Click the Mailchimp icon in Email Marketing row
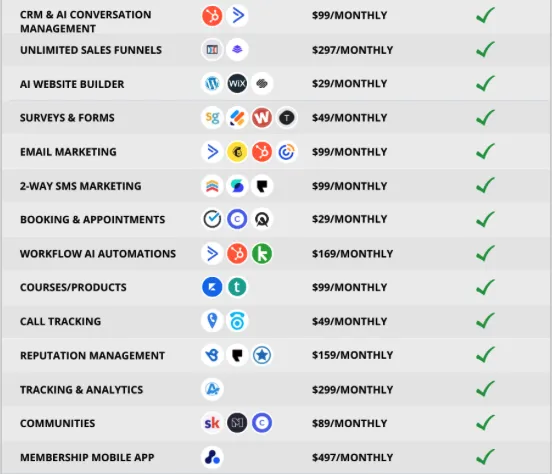 coord(237,152)
